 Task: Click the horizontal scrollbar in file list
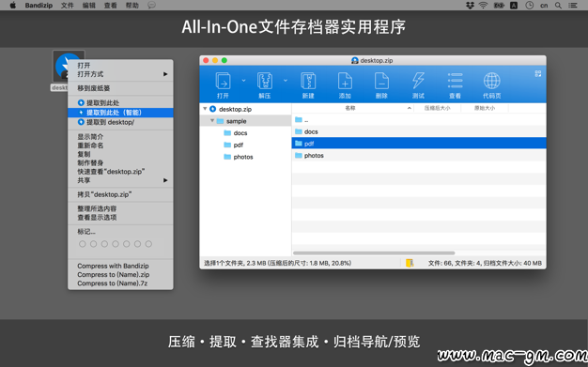(x=374, y=253)
